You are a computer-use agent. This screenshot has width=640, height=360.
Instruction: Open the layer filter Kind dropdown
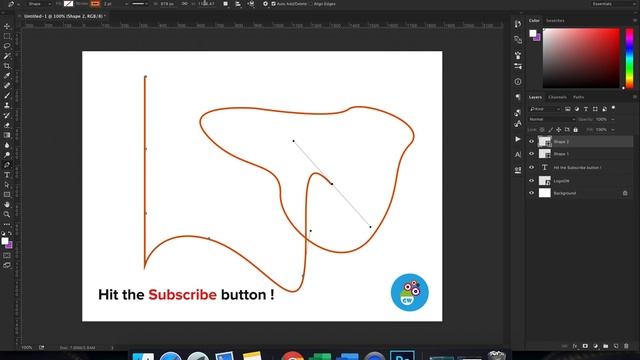point(545,109)
